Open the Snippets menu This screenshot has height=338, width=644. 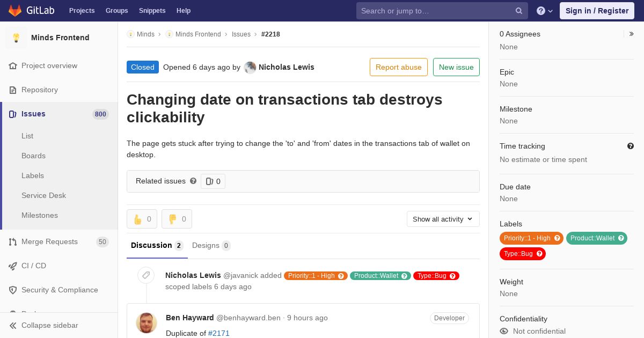point(152,11)
